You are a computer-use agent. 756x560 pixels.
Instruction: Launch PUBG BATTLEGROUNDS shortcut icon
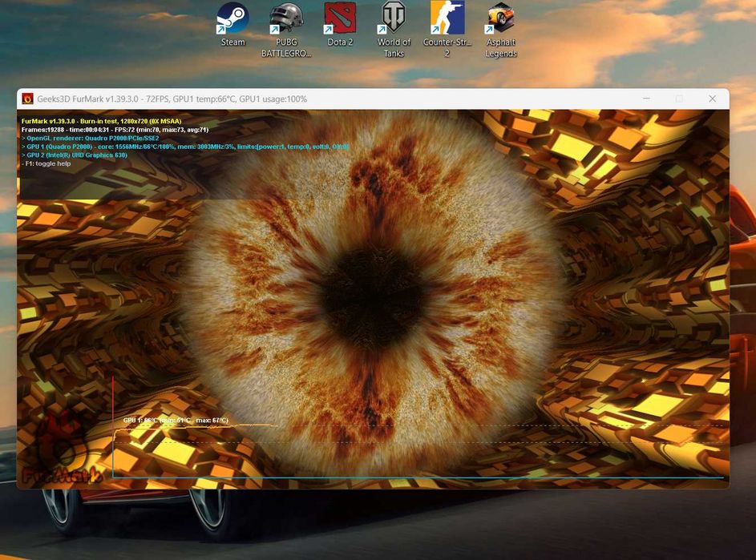(x=286, y=30)
